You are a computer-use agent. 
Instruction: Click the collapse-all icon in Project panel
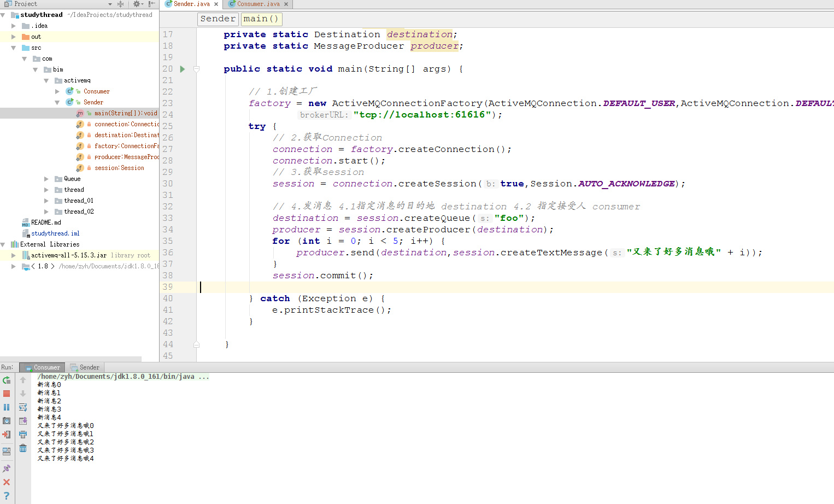point(121,4)
